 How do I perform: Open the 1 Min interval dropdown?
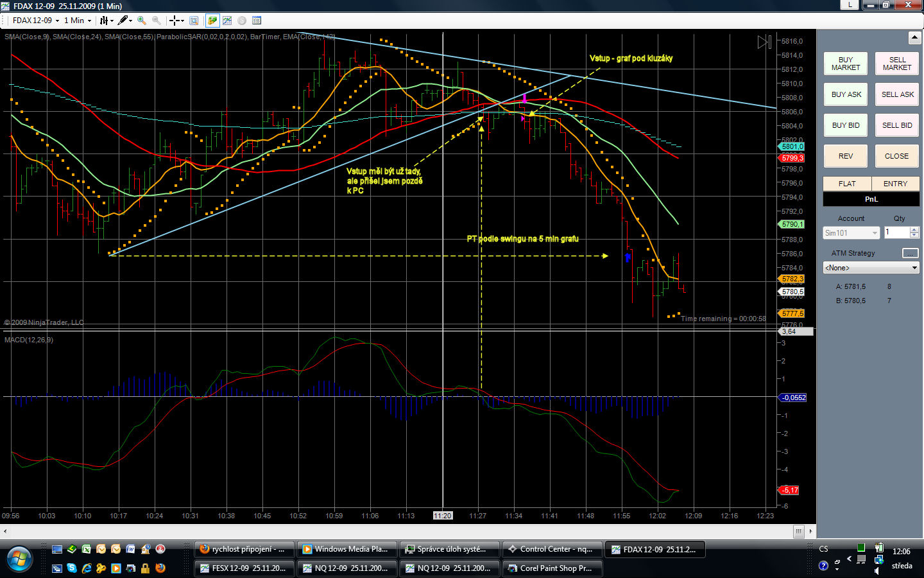(78, 21)
